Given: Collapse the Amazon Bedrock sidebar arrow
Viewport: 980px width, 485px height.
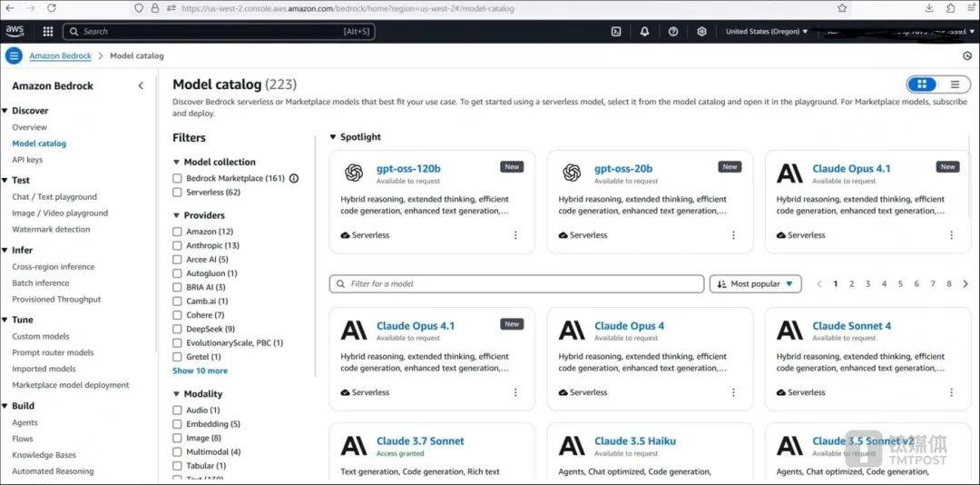Looking at the screenshot, I should pos(141,85).
